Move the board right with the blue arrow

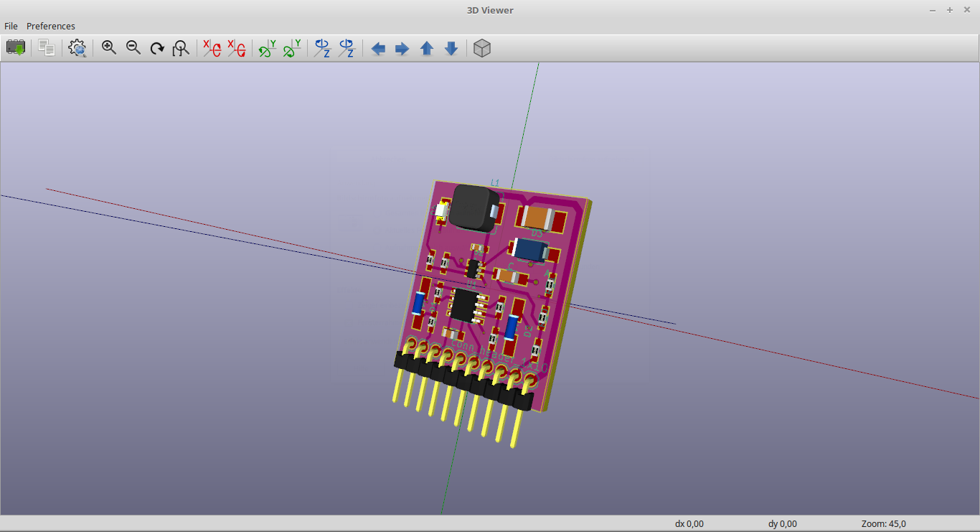[x=402, y=48]
